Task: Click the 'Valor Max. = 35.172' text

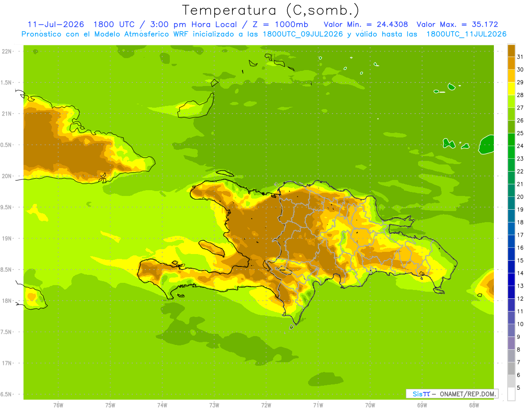Action: 458,24
